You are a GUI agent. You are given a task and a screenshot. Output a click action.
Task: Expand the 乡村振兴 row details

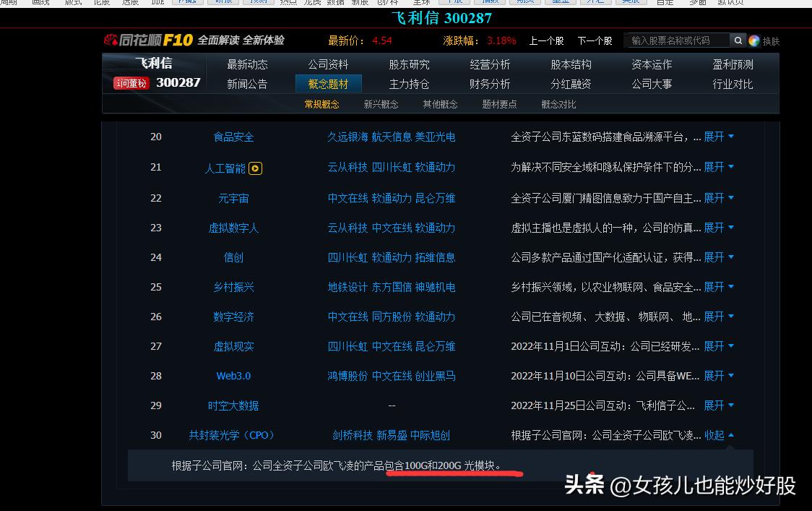coord(719,287)
